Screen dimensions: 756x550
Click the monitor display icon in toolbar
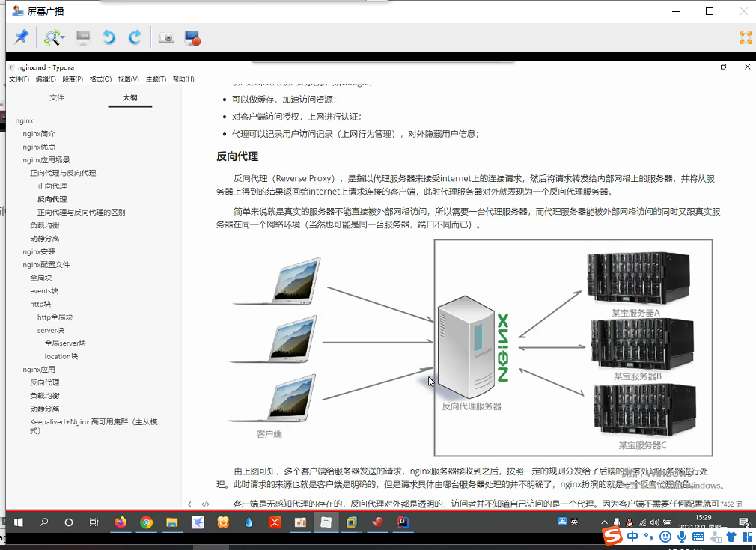pyautogui.click(x=83, y=37)
